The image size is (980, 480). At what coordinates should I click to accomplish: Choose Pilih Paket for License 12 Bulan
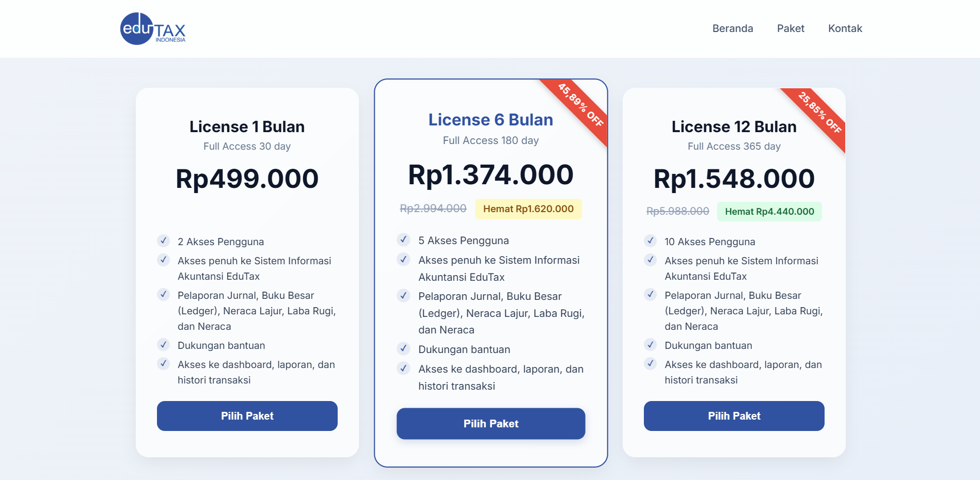pyautogui.click(x=734, y=416)
